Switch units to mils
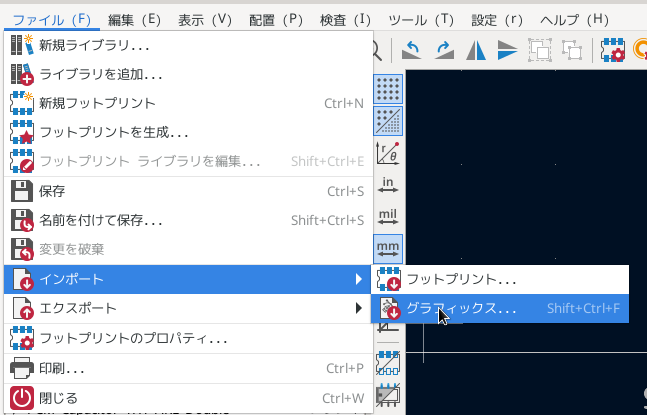The image size is (647, 415). 388,217
